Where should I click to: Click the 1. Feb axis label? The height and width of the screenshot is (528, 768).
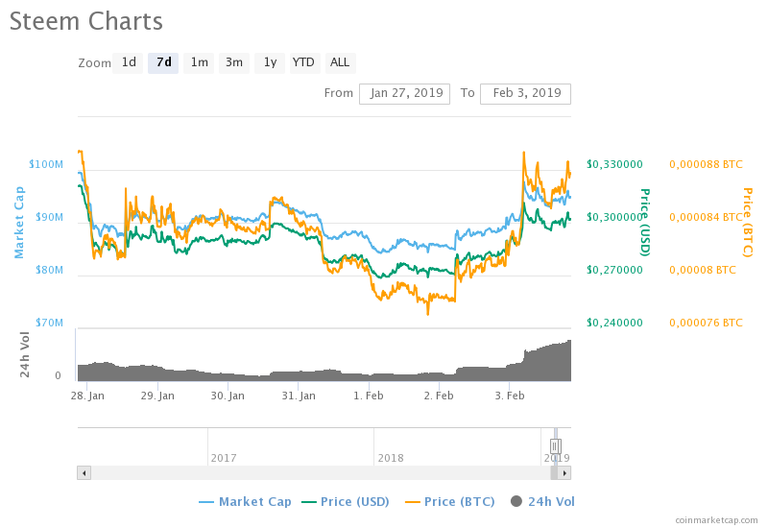point(368,396)
